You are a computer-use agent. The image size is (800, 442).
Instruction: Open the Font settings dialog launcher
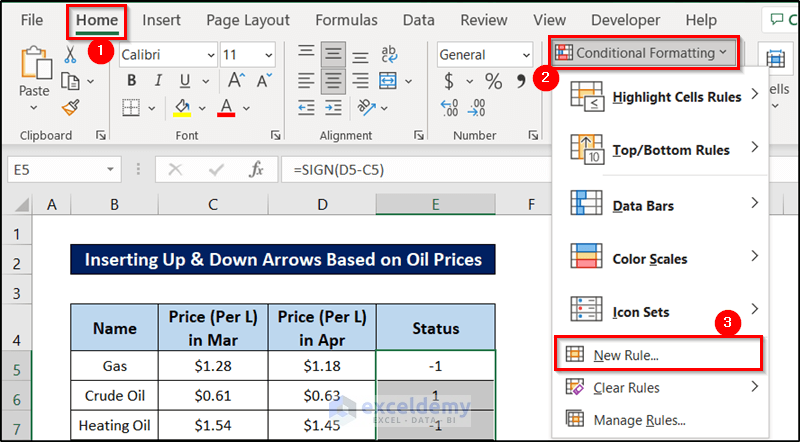276,135
